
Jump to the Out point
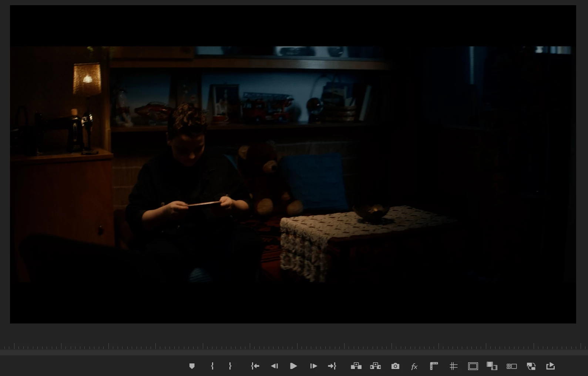332,366
